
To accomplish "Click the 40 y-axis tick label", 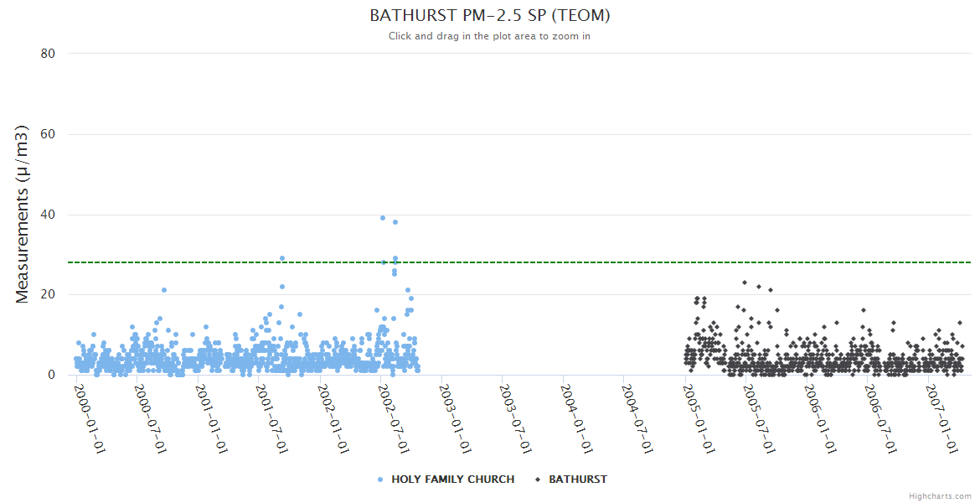I will pos(48,215).
